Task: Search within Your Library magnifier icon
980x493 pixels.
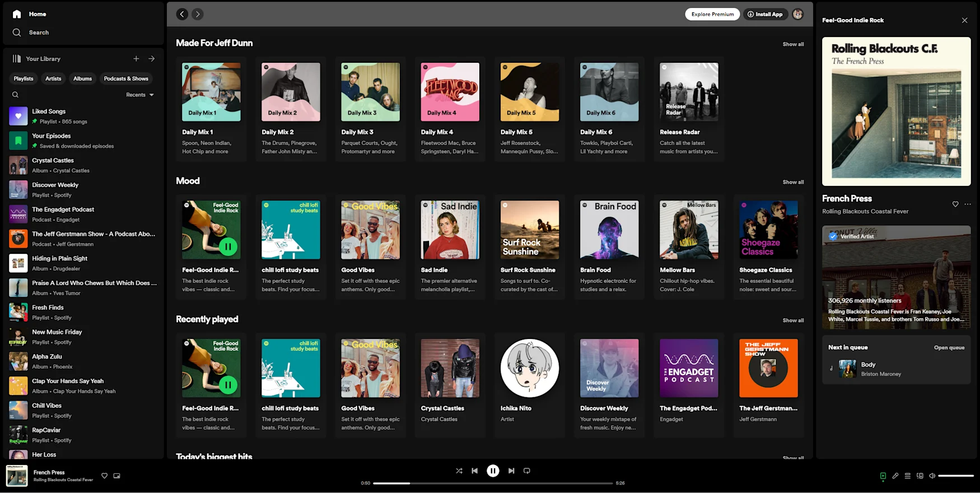Action: click(16, 95)
